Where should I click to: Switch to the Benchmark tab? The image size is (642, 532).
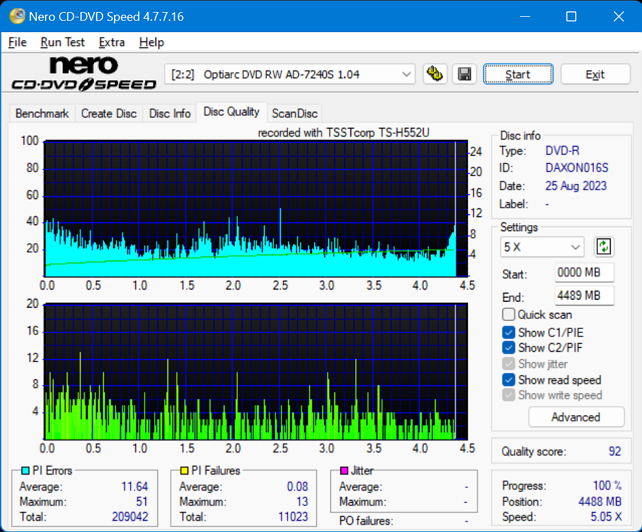(42, 113)
